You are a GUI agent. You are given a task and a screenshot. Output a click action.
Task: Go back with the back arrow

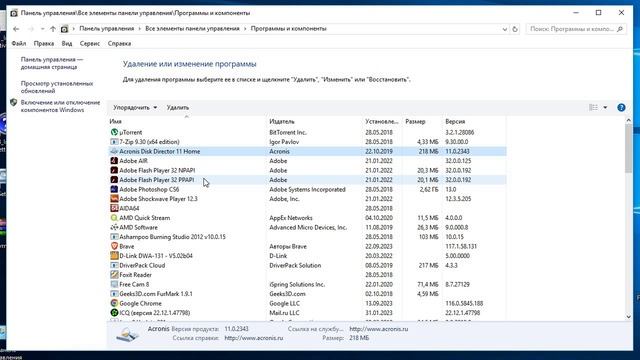[16, 29]
